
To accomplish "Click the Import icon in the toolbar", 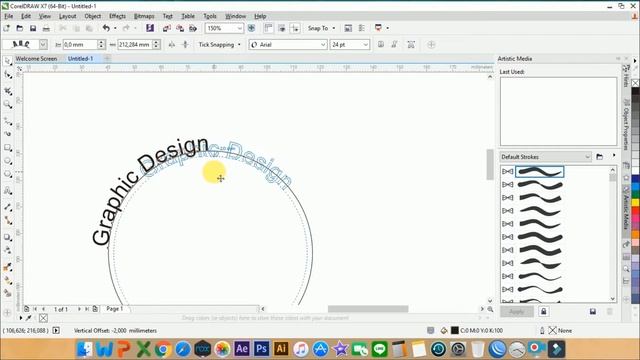I will (x=167, y=28).
